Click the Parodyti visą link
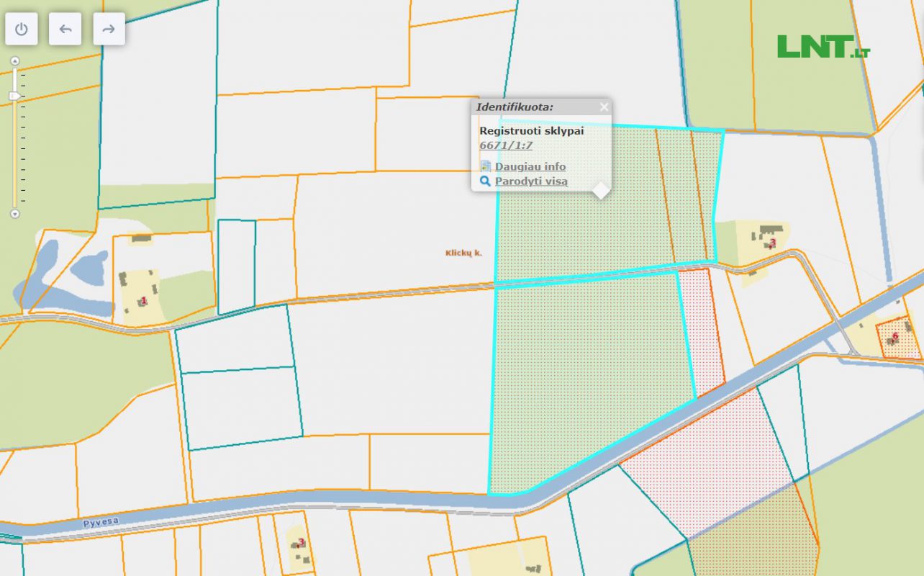 (531, 181)
